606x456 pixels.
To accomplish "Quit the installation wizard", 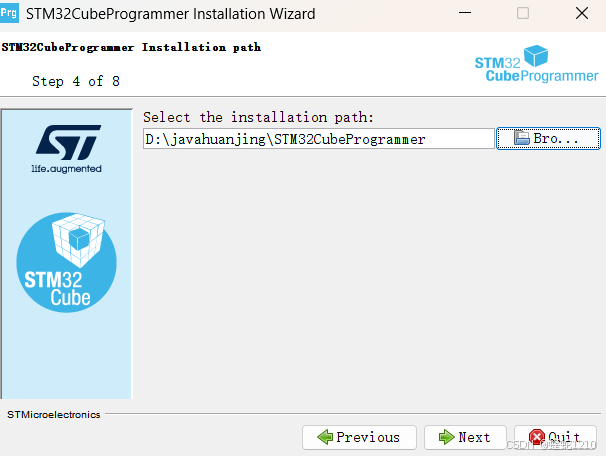I will [x=555, y=437].
